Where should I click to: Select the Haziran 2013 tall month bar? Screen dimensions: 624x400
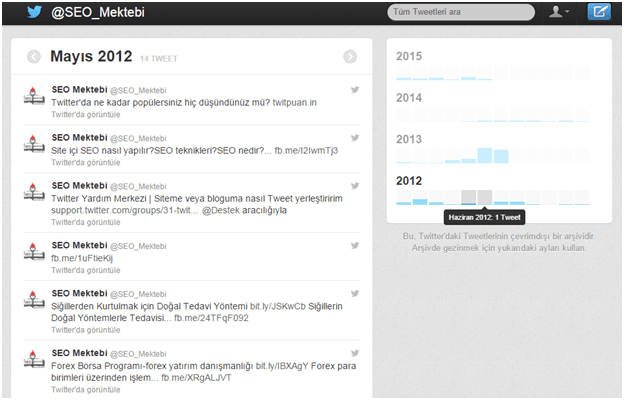pos(485,156)
